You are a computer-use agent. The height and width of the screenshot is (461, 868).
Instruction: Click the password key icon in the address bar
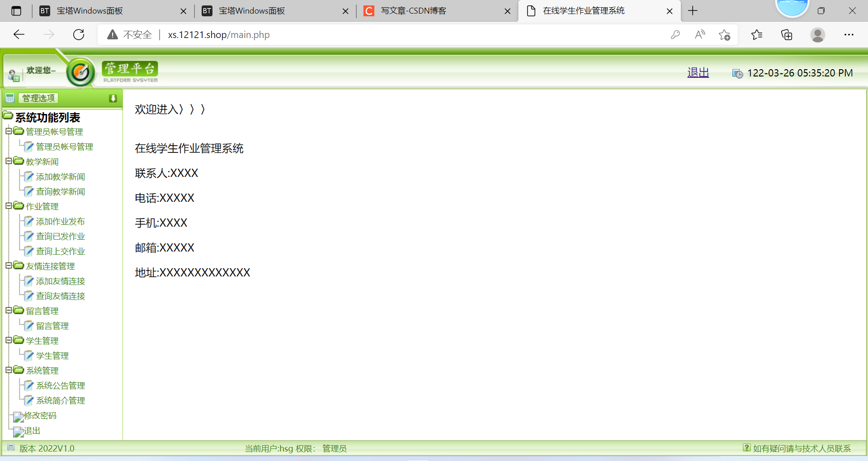[675, 35]
